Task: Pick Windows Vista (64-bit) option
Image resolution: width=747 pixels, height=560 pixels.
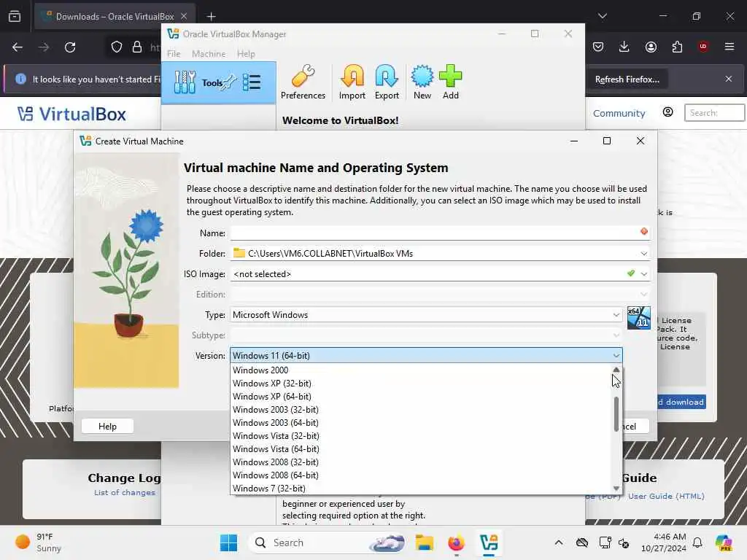Action: tap(421, 449)
